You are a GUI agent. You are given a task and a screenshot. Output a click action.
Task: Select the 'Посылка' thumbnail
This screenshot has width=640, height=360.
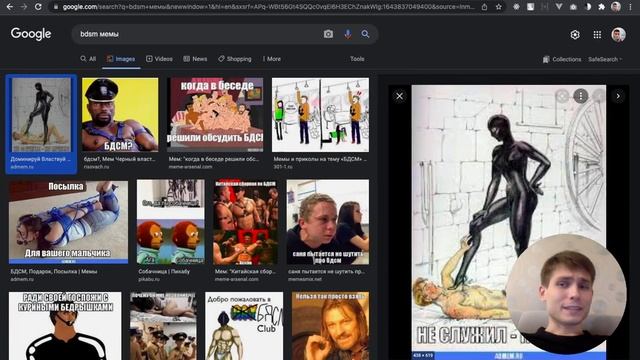tap(68, 222)
